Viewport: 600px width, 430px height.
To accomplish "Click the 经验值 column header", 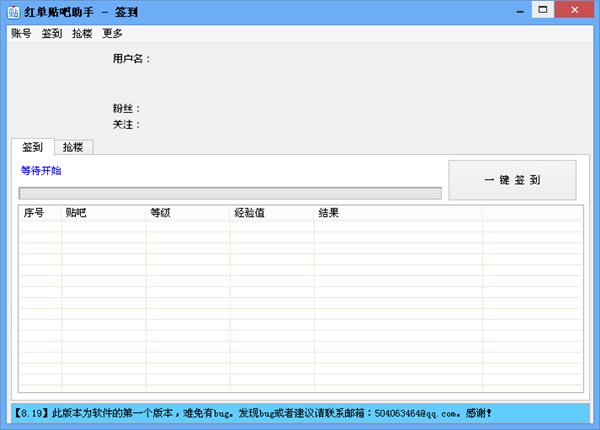I will point(272,213).
